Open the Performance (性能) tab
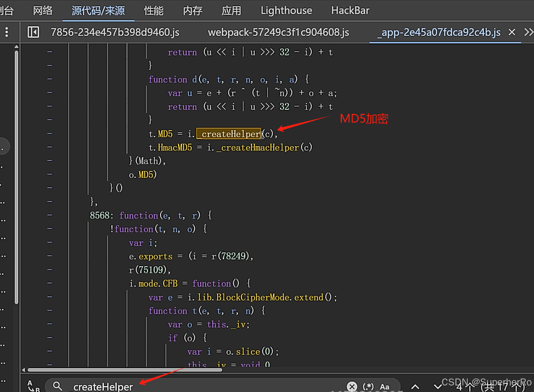This screenshot has width=534, height=392. [153, 11]
